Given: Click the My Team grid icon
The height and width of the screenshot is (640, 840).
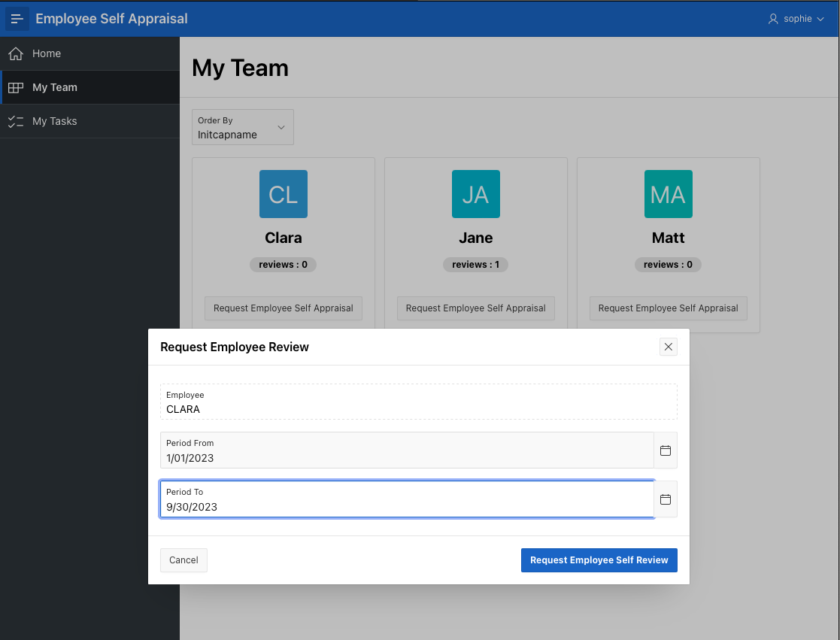Looking at the screenshot, I should pos(16,88).
